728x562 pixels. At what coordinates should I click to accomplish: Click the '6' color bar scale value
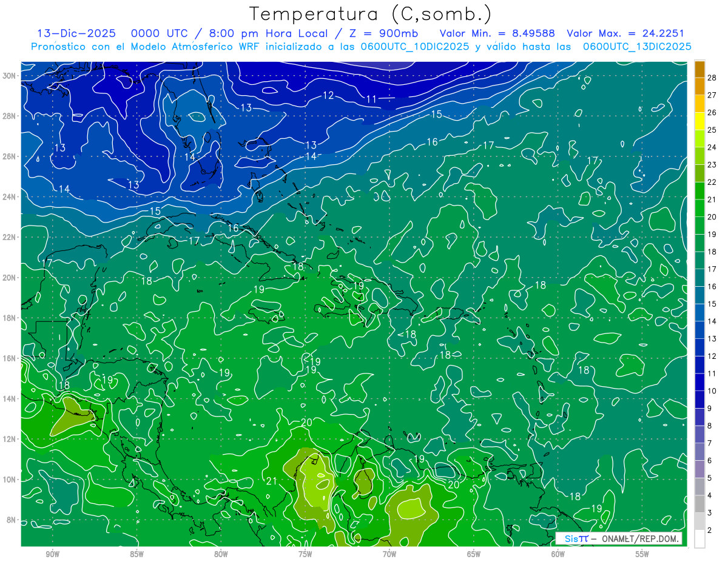[710, 461]
